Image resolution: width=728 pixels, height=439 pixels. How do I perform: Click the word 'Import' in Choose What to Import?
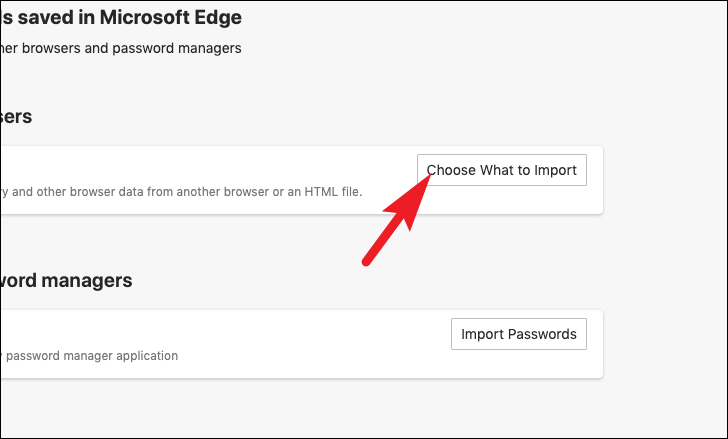[x=555, y=170]
